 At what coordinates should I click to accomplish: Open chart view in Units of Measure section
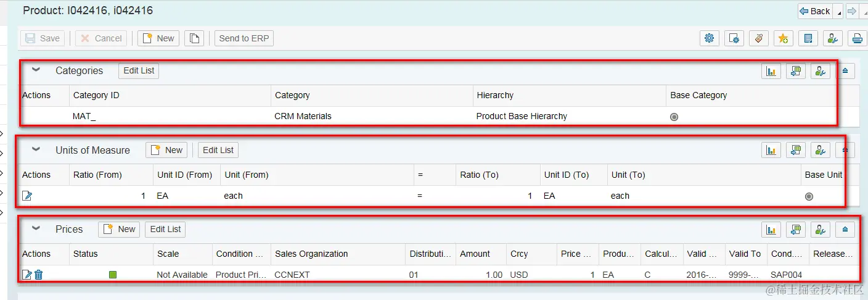pos(771,150)
